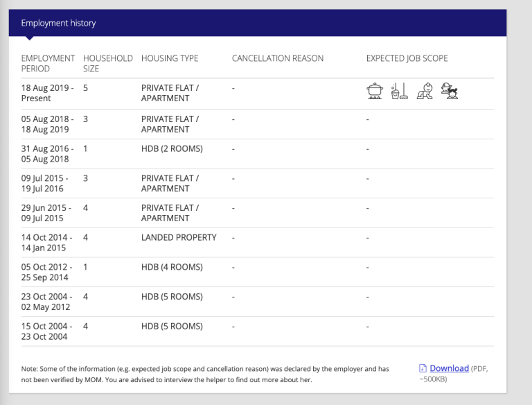
Task: Select the 23 Oct 2004 - 02 May 2012 row
Action: point(258,302)
